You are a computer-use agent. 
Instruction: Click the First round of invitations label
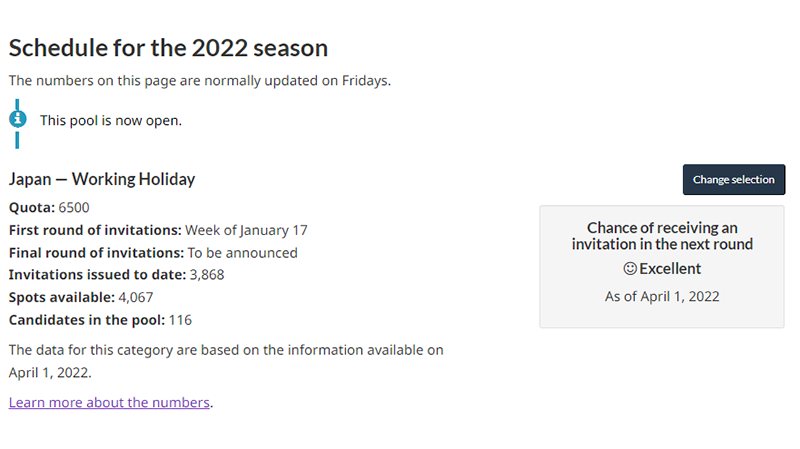[x=95, y=230]
